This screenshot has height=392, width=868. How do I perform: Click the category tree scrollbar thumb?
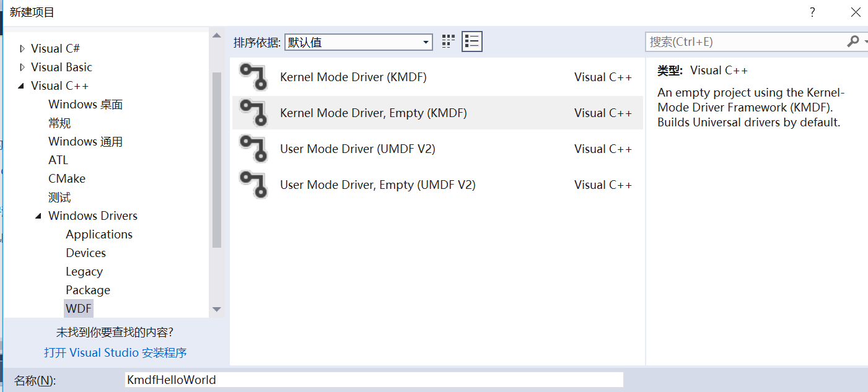tap(216, 160)
